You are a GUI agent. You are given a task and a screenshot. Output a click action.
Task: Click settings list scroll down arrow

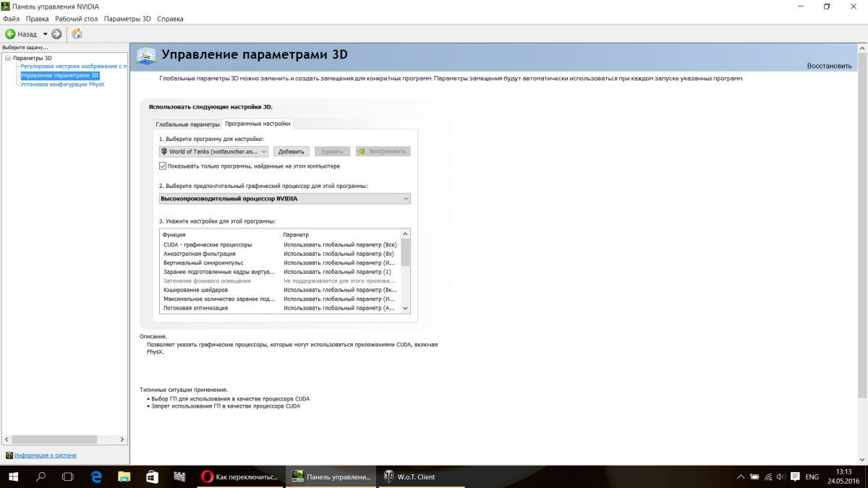[405, 308]
